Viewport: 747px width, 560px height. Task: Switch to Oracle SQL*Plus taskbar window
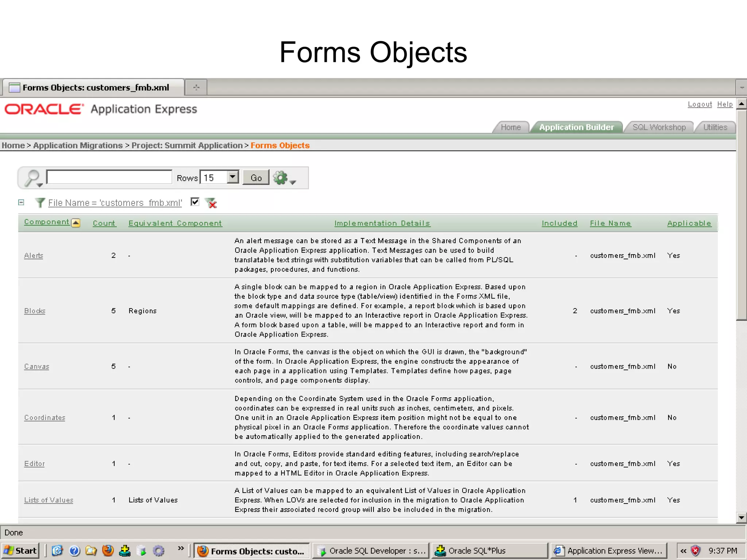(489, 551)
